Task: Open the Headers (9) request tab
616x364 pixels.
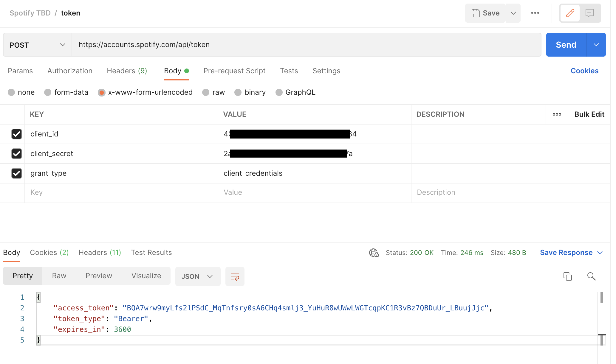Action: tap(127, 71)
